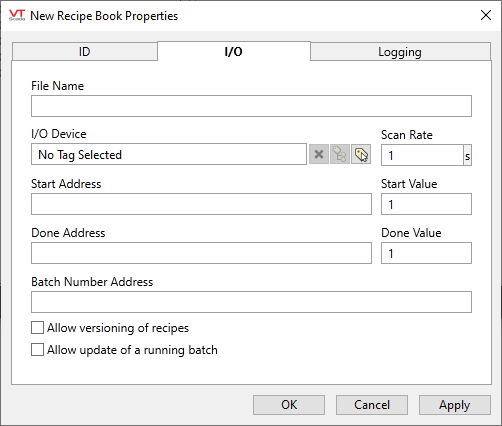Image resolution: width=502 pixels, height=426 pixels.
Task: Clear the selected I/O Device tag
Action: tap(319, 154)
